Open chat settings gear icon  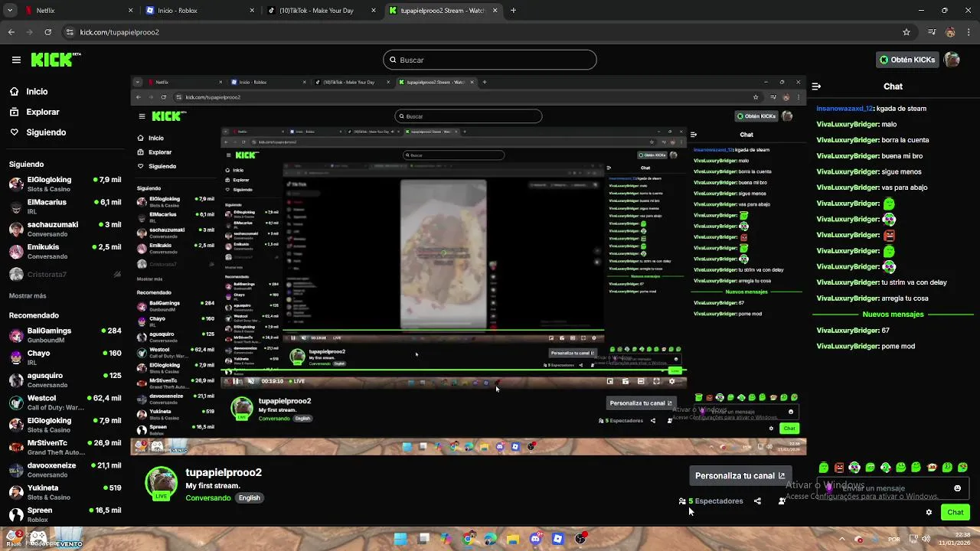[x=929, y=513]
